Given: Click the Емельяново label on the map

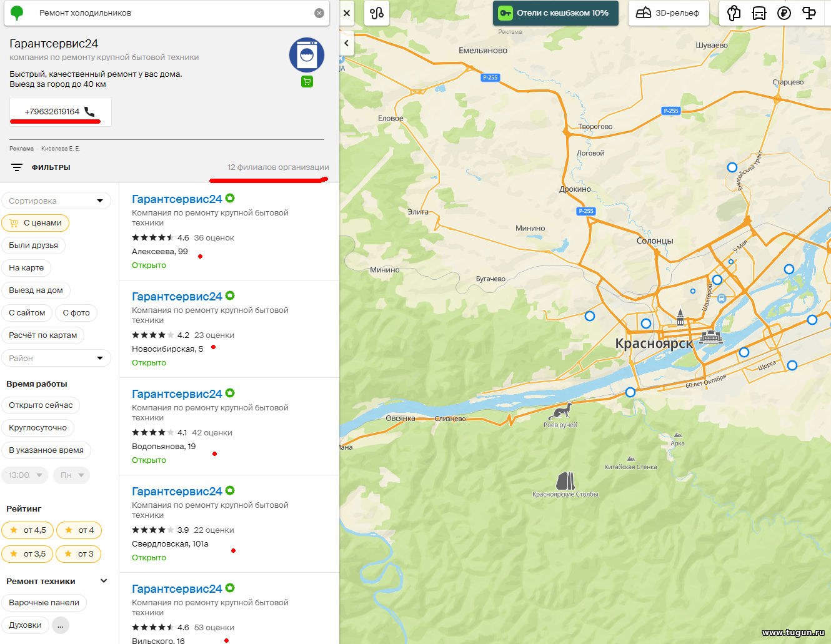Looking at the screenshot, I should coord(483,51).
